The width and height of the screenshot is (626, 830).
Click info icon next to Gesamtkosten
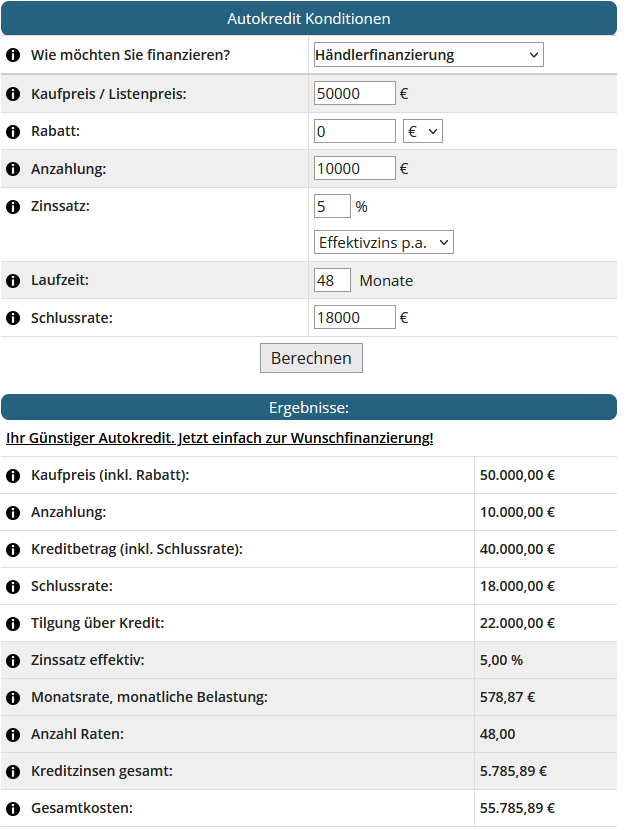coord(13,808)
